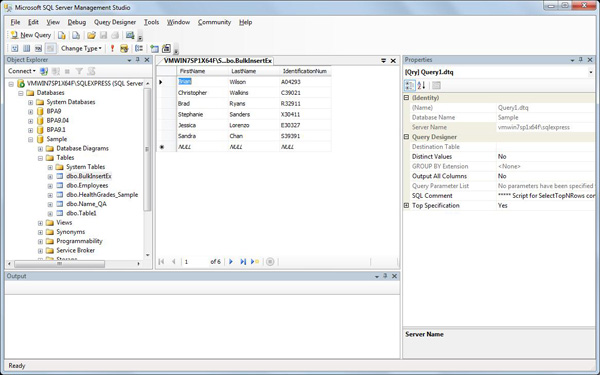Open the File menu
This screenshot has height=375, width=600.
tap(15, 22)
